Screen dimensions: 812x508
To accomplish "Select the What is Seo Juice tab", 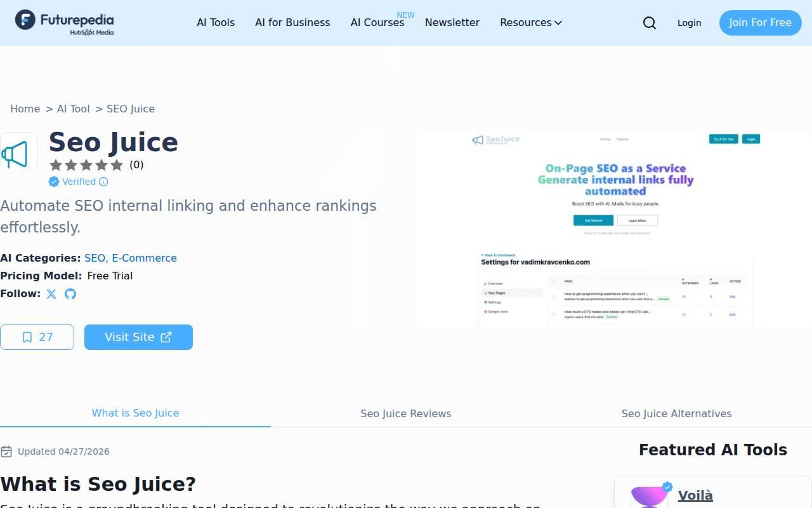I will [x=135, y=413].
